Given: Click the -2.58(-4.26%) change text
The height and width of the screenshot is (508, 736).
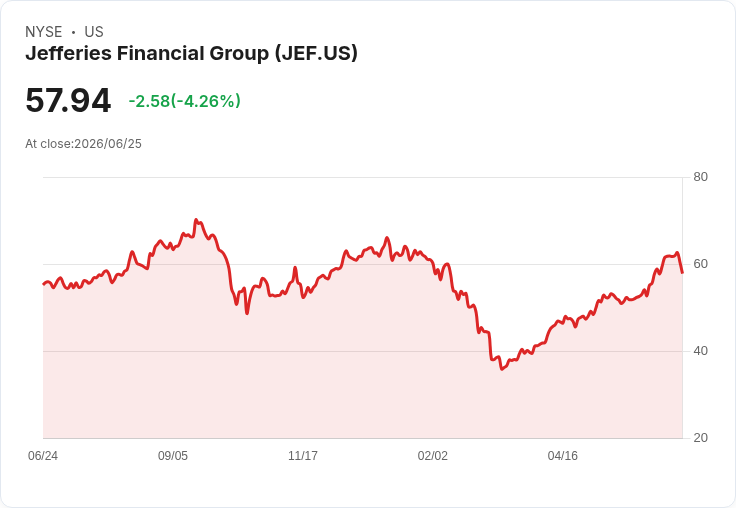Looking at the screenshot, I should [x=184, y=101].
